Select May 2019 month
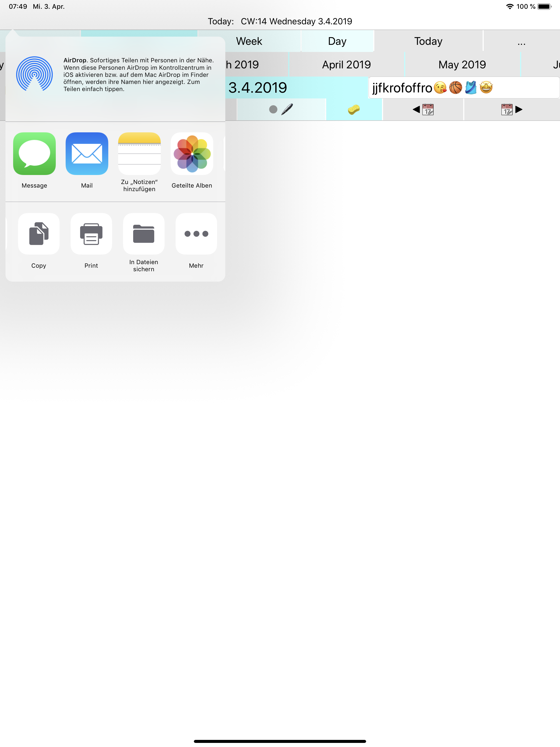560x747 pixels. [x=462, y=65]
